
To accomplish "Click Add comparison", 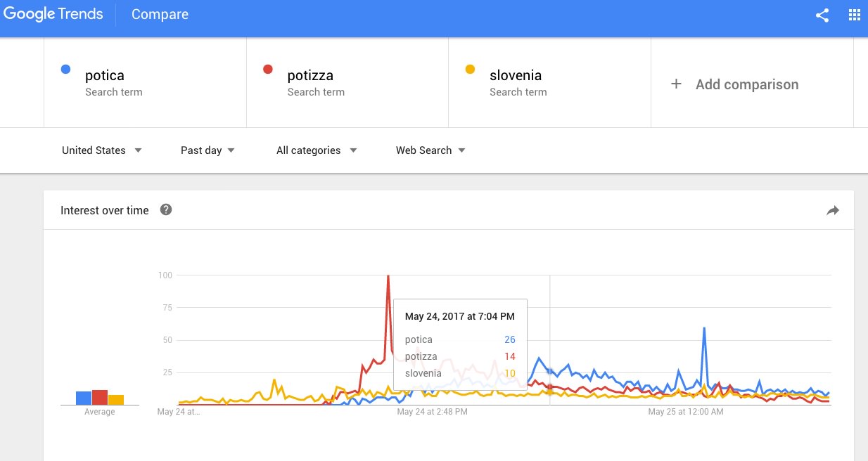I will coord(747,84).
